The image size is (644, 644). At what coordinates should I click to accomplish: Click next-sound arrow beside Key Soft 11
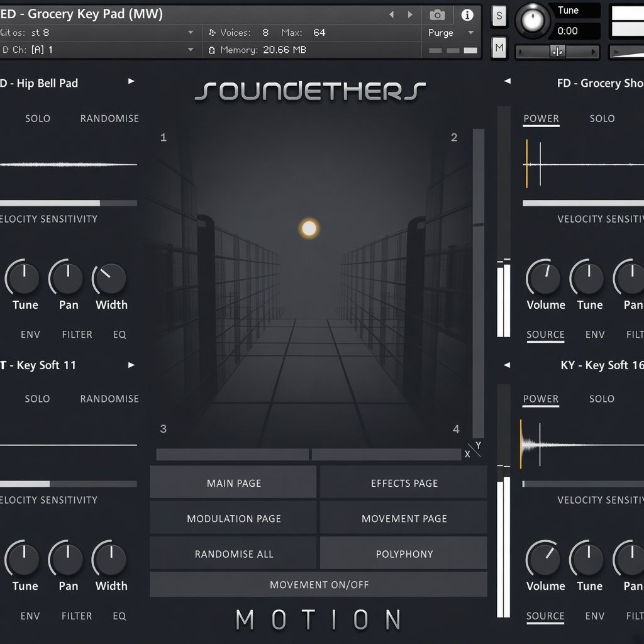point(131,365)
